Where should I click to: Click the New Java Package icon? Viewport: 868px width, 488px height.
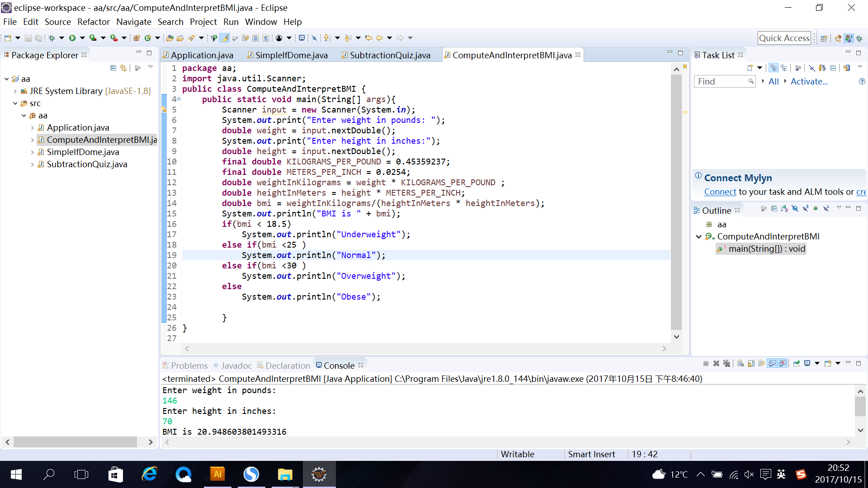coord(137,38)
